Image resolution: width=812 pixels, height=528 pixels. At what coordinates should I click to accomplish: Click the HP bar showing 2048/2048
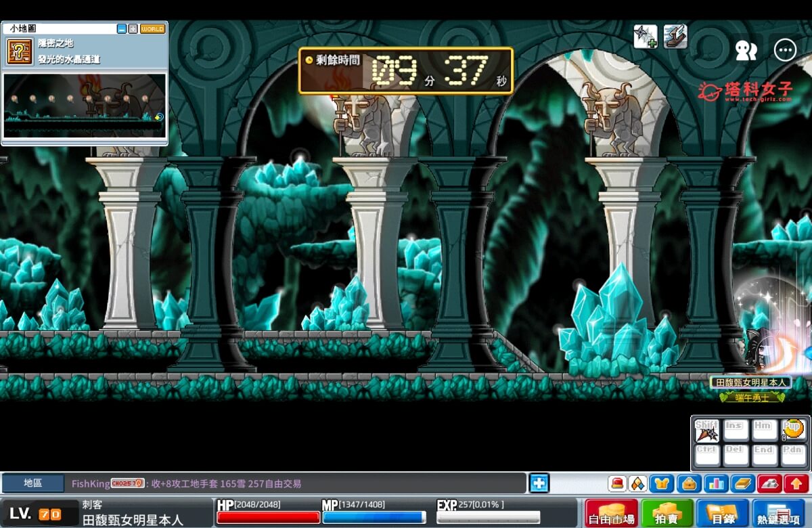(268, 518)
